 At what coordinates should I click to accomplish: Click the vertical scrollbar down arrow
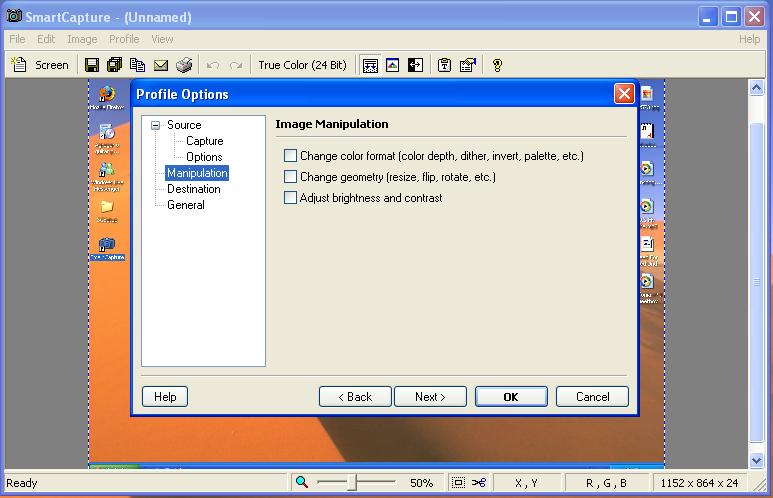tap(756, 460)
